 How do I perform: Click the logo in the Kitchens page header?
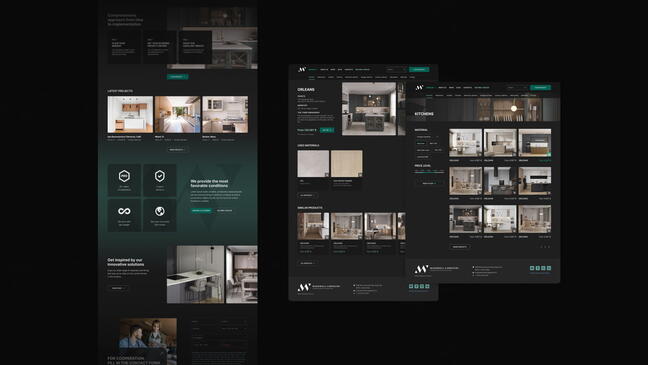419,88
